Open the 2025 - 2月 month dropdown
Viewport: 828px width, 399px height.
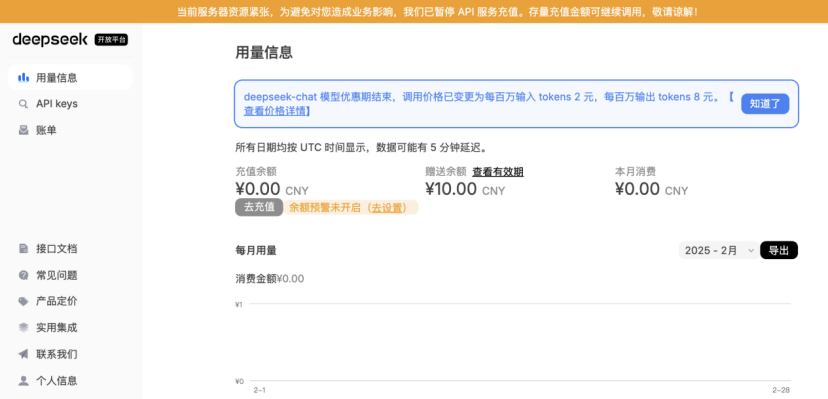click(719, 251)
